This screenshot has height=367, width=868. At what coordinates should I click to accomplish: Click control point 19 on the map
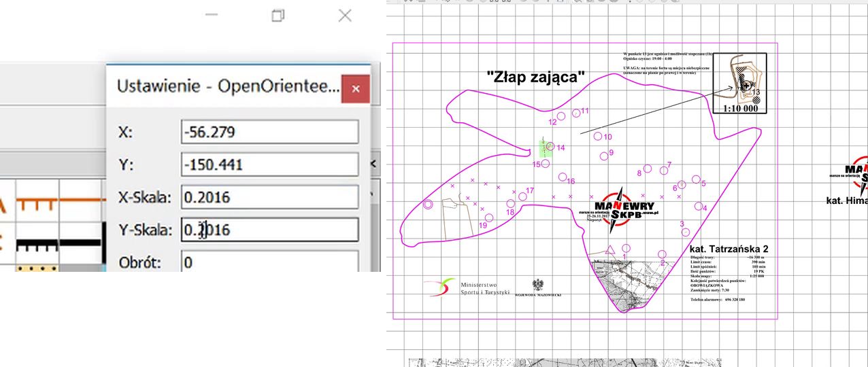coord(488,217)
